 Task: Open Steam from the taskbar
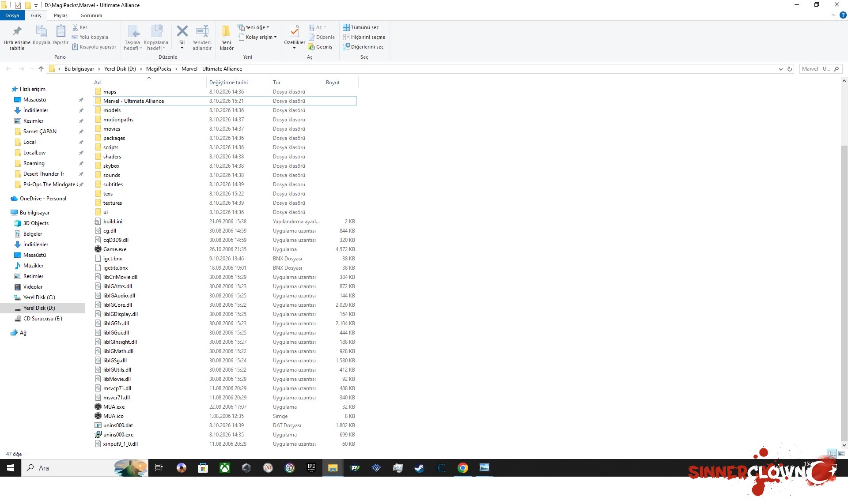click(419, 468)
